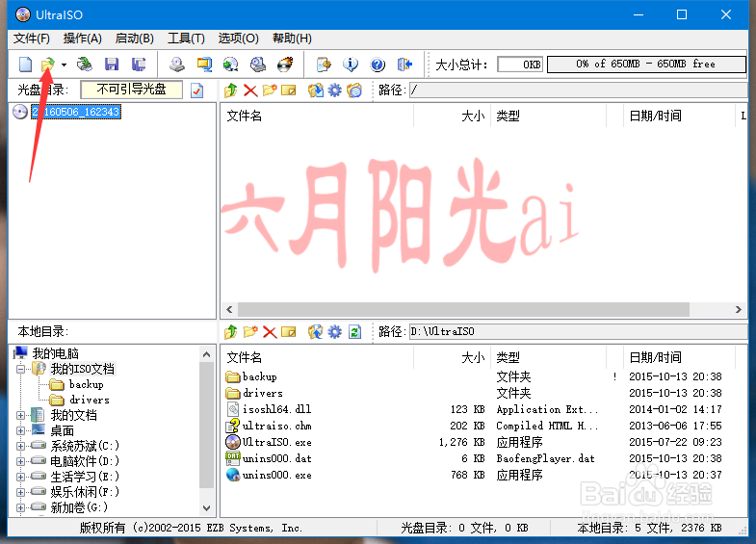Open the 选项(O) menu
This screenshot has height=544, width=756.
coord(238,39)
